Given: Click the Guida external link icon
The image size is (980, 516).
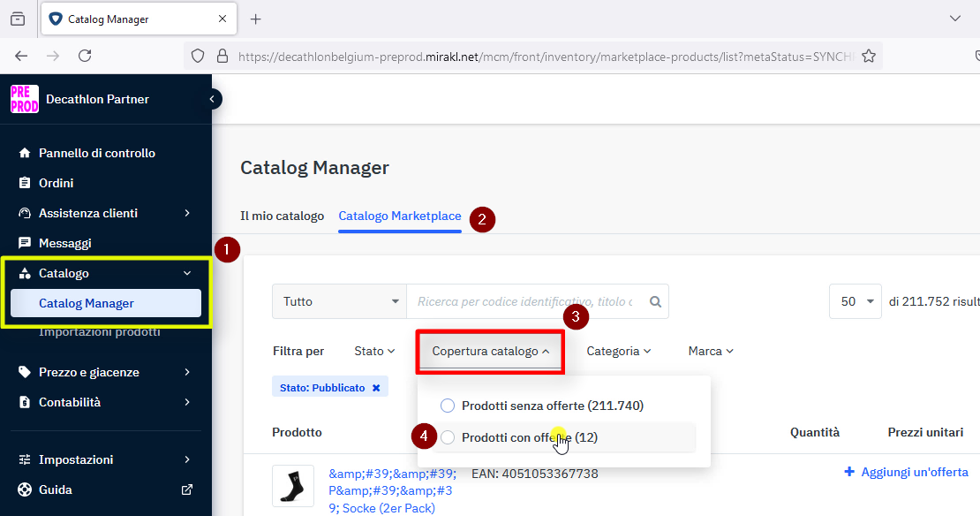Looking at the screenshot, I should [x=187, y=489].
